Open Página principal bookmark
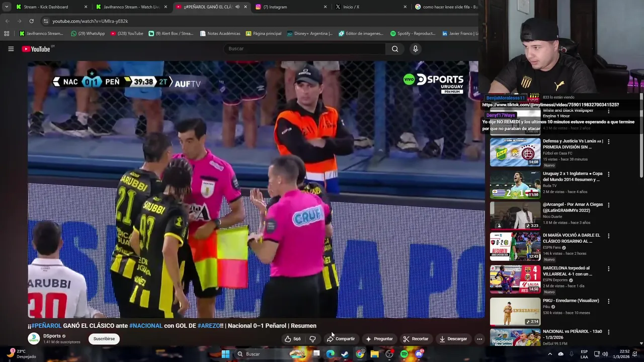The image size is (644, 362). coord(263,34)
